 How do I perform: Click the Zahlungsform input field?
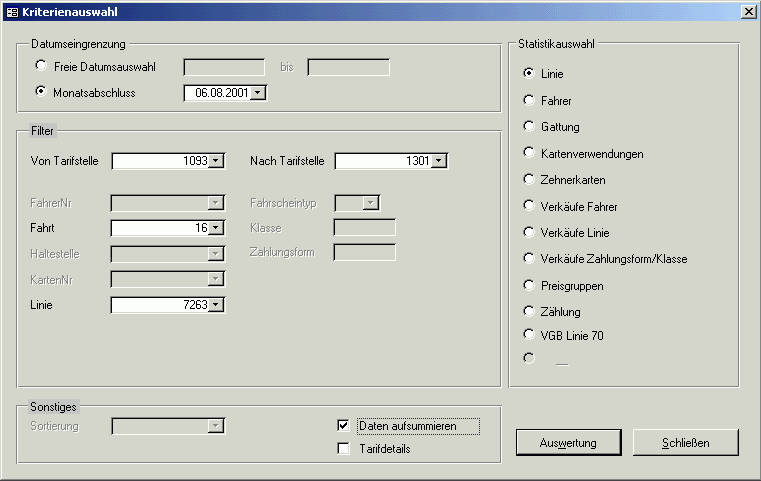tap(364, 252)
